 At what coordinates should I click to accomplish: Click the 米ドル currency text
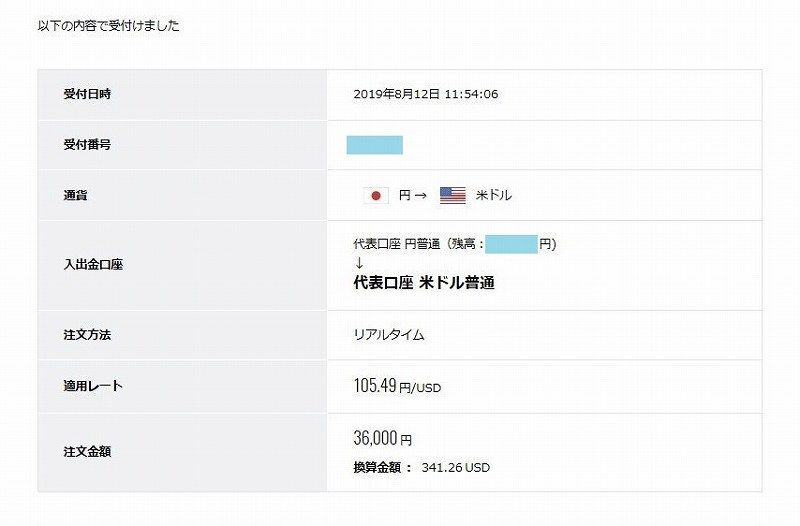(494, 195)
